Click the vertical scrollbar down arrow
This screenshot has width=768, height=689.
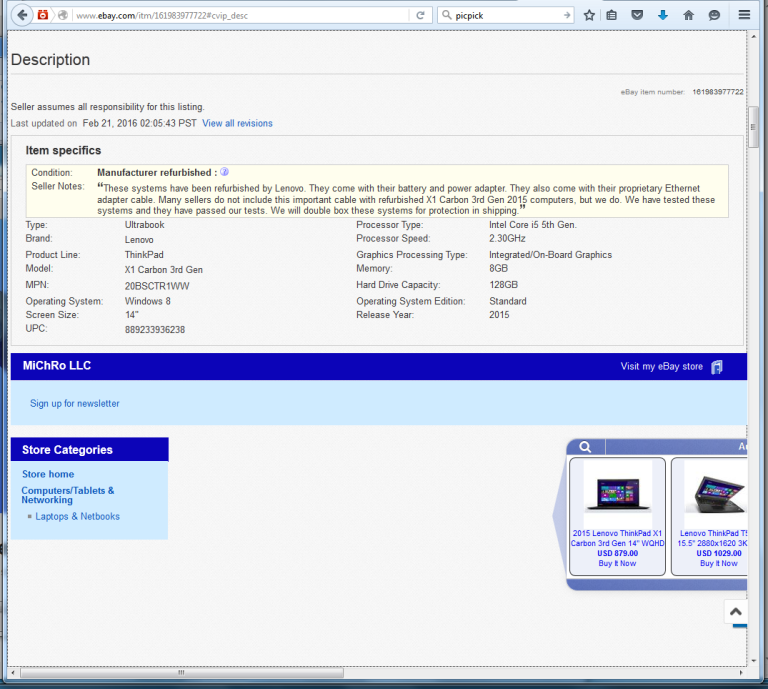(753, 661)
